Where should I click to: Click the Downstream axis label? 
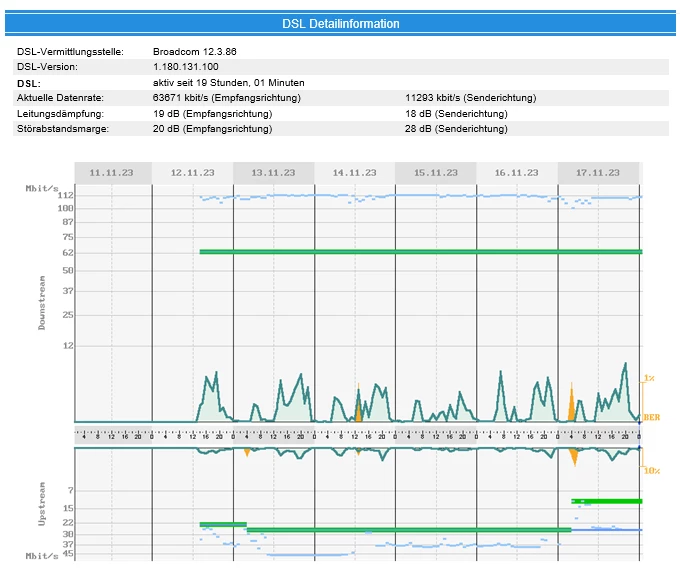pyautogui.click(x=42, y=303)
